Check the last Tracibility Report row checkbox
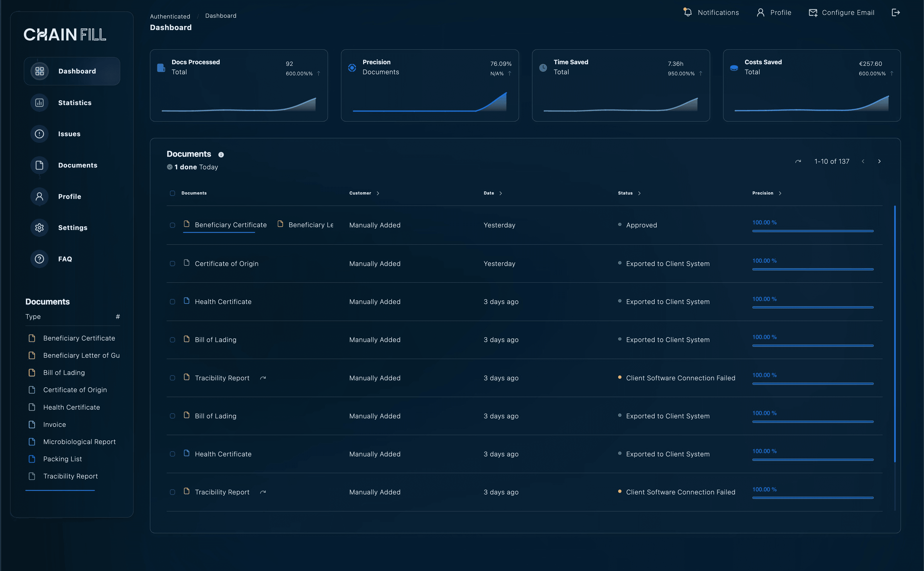Viewport: 924px width, 571px height. 172,492
